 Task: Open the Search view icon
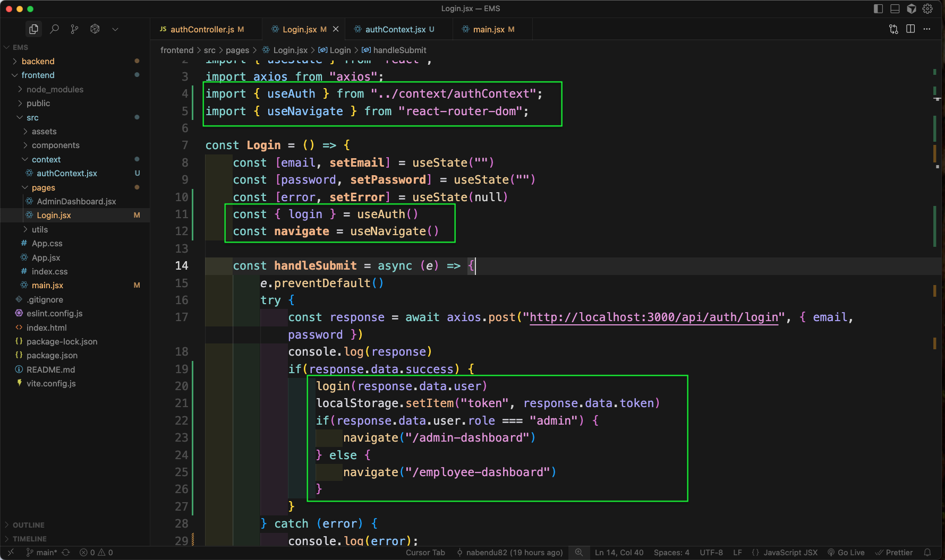(54, 29)
